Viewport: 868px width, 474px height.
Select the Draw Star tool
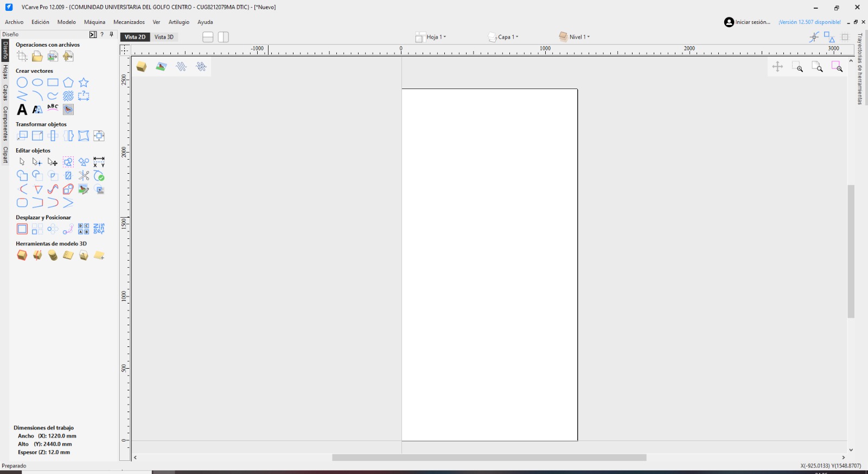click(84, 83)
